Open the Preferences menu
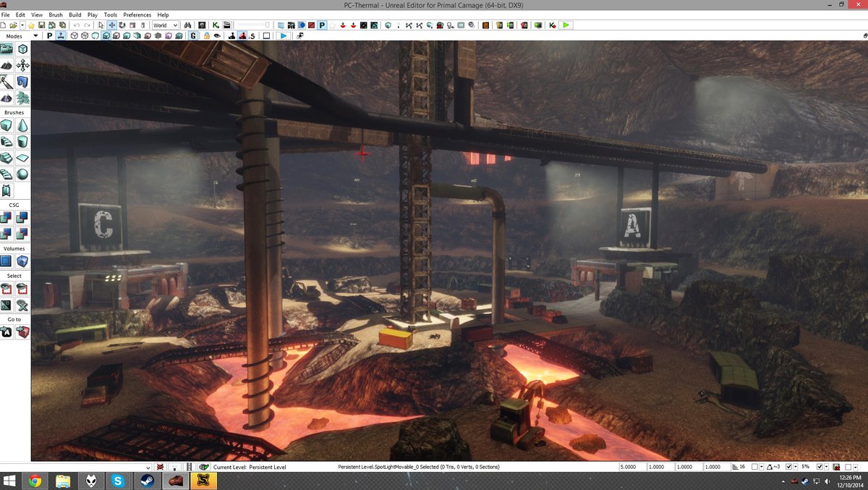Image resolution: width=868 pixels, height=490 pixels. (137, 14)
